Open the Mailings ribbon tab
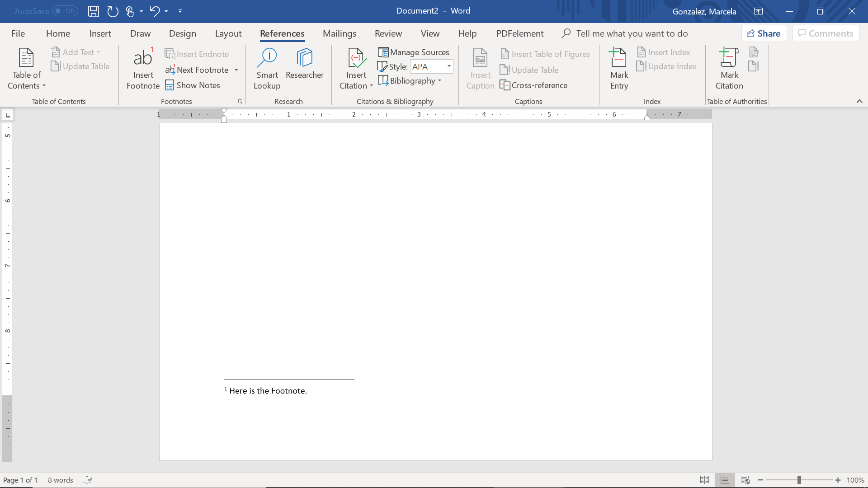Screen dimensions: 868x488 tap(340, 33)
